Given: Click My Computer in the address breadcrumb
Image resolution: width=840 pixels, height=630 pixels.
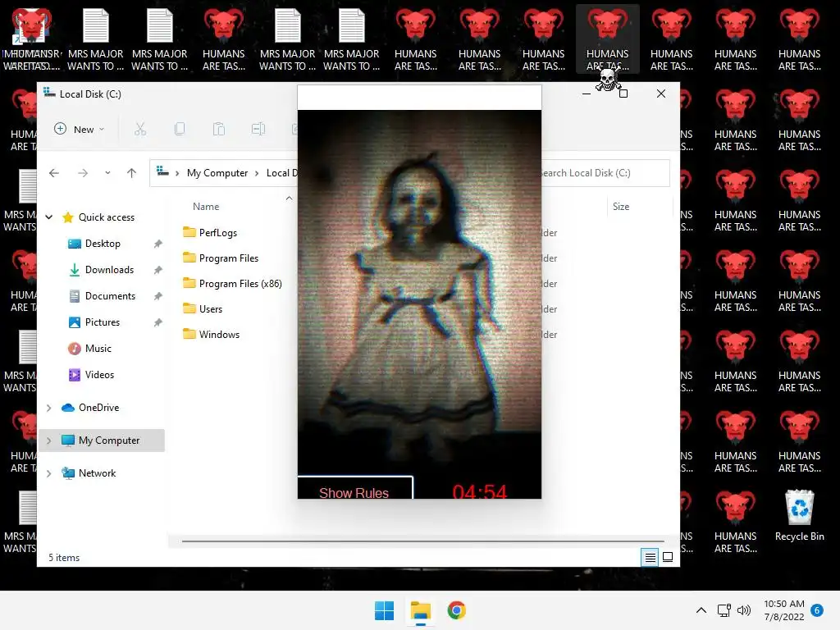Looking at the screenshot, I should tap(217, 173).
